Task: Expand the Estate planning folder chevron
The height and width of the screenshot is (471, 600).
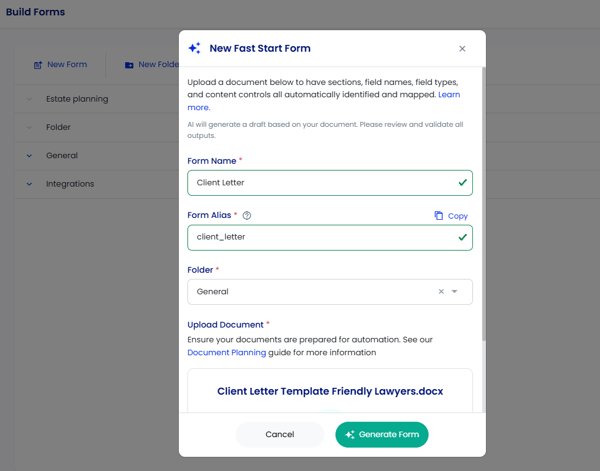Action: [29, 99]
